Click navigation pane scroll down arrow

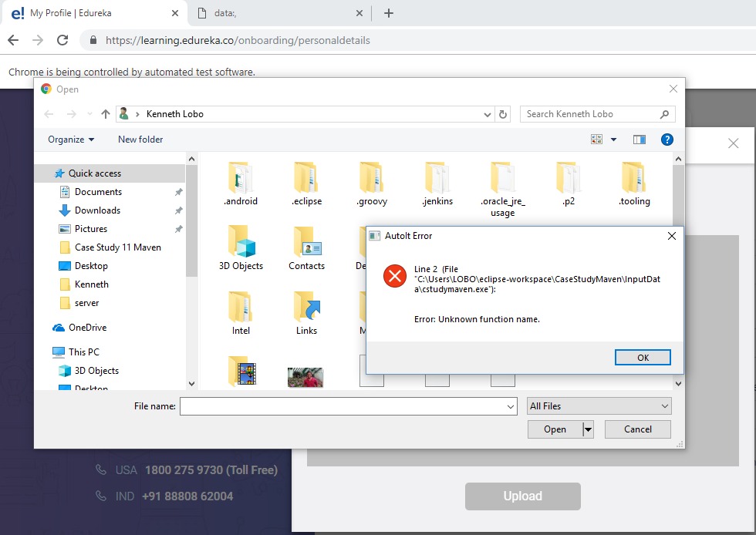pos(192,384)
